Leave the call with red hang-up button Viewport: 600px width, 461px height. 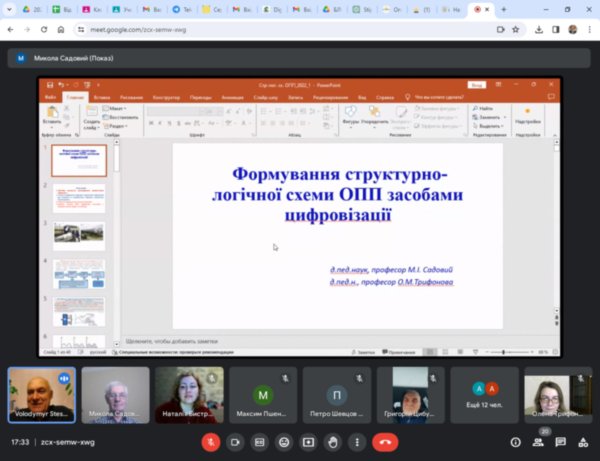click(384, 441)
